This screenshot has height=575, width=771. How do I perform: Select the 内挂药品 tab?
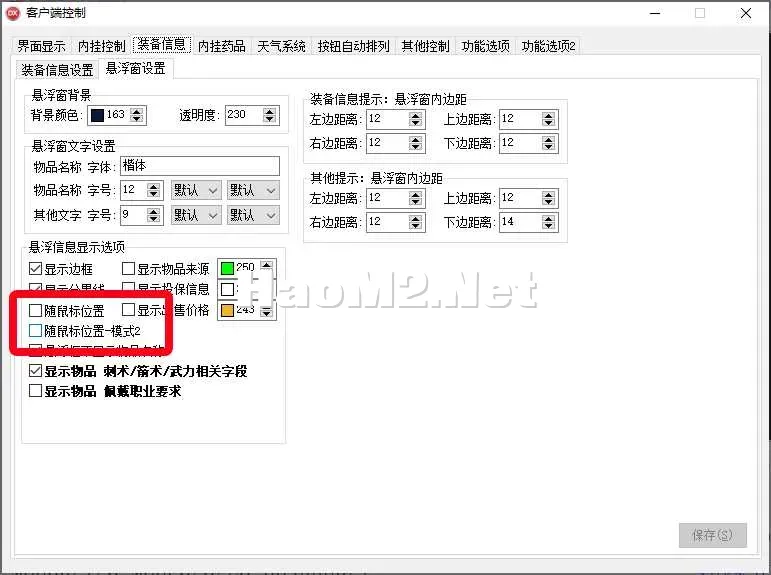(221, 46)
